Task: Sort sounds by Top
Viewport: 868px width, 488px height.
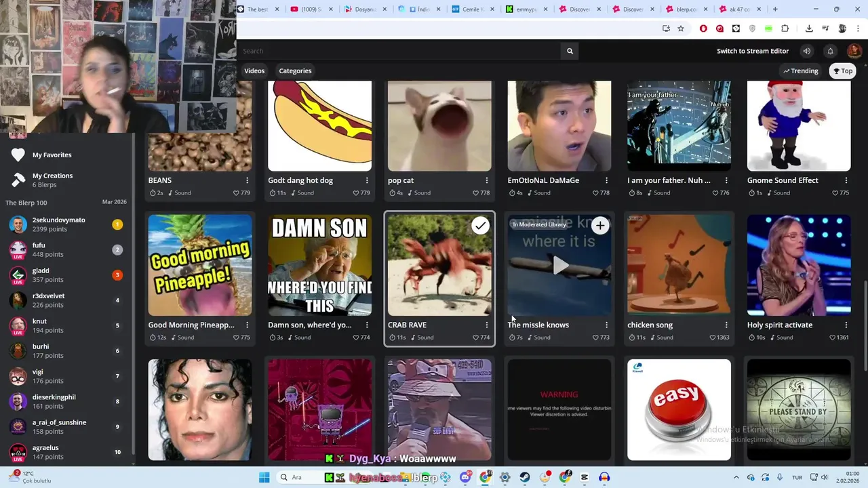Action: click(843, 70)
